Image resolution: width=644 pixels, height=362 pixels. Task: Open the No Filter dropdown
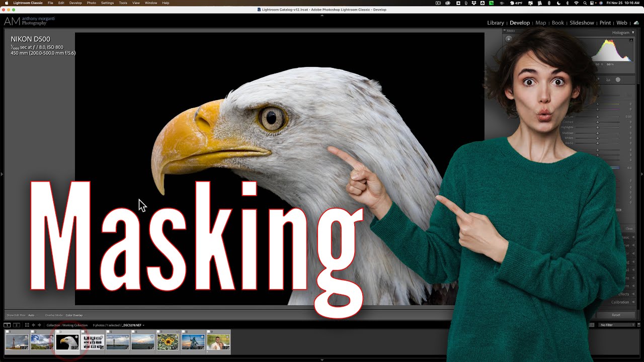(618, 325)
